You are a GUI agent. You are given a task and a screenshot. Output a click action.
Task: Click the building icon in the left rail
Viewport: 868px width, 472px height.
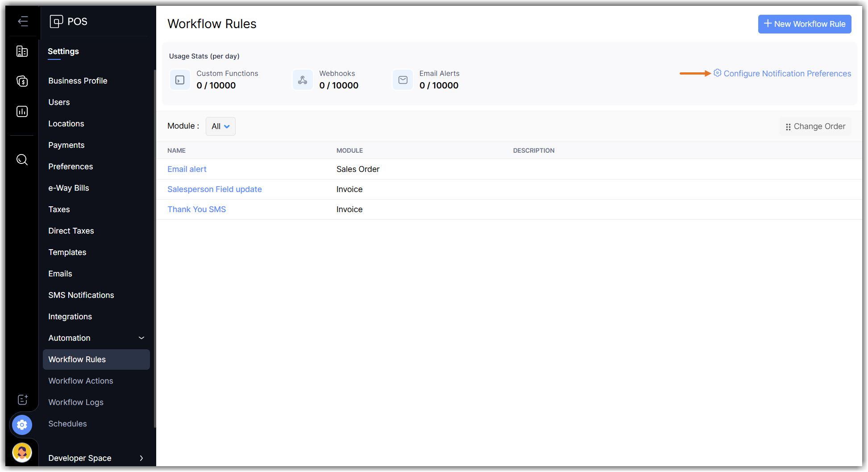[22, 51]
